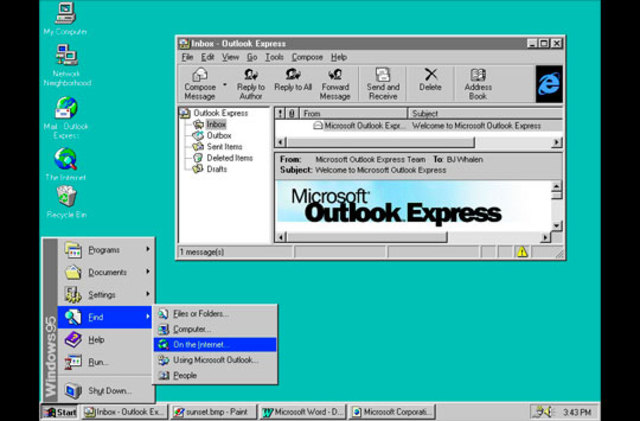This screenshot has height=421, width=640.
Task: Switch to Inbox - Outlook Express taskbar button
Action: point(124,412)
